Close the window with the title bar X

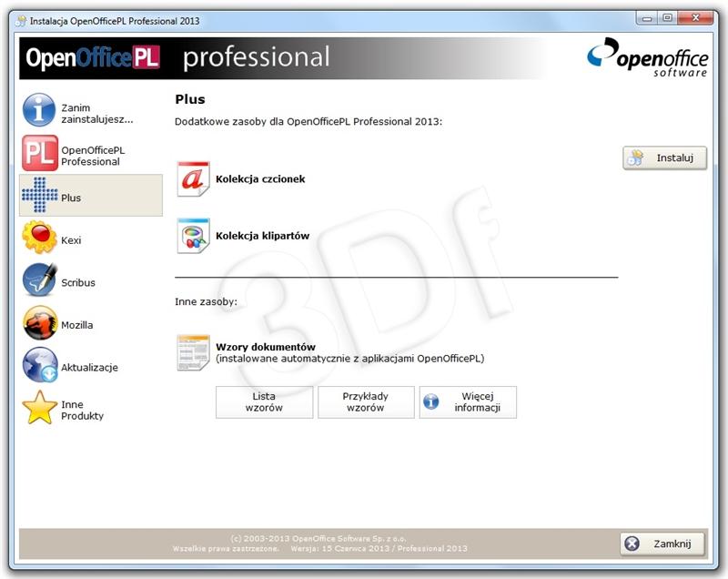695,18
